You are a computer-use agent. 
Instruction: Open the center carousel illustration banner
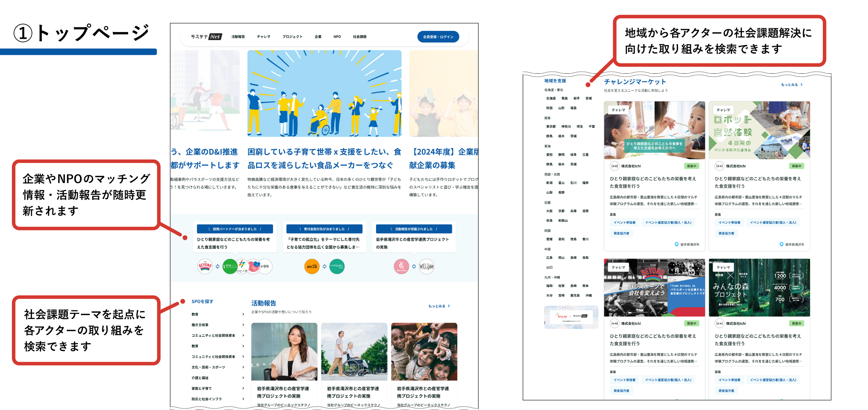click(324, 94)
